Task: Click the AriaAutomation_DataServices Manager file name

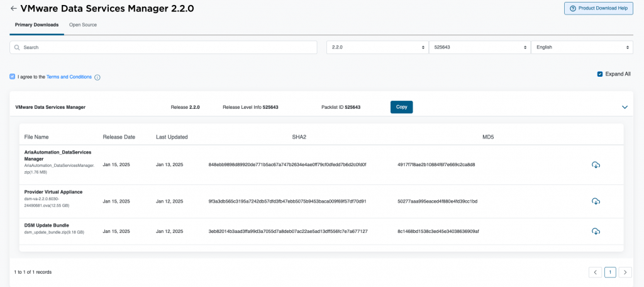Action: pyautogui.click(x=57, y=155)
